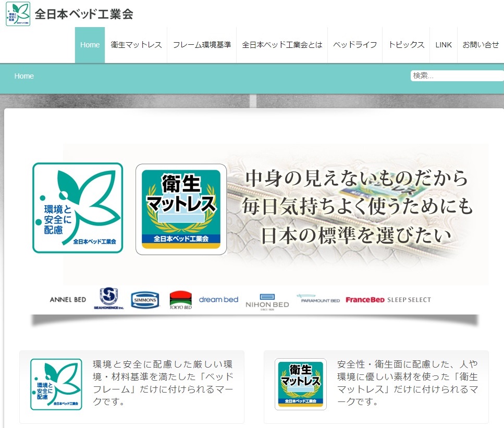This screenshot has width=504, height=428.
Task: Select the SLEEP SELECT brand logo
Action: 409,300
